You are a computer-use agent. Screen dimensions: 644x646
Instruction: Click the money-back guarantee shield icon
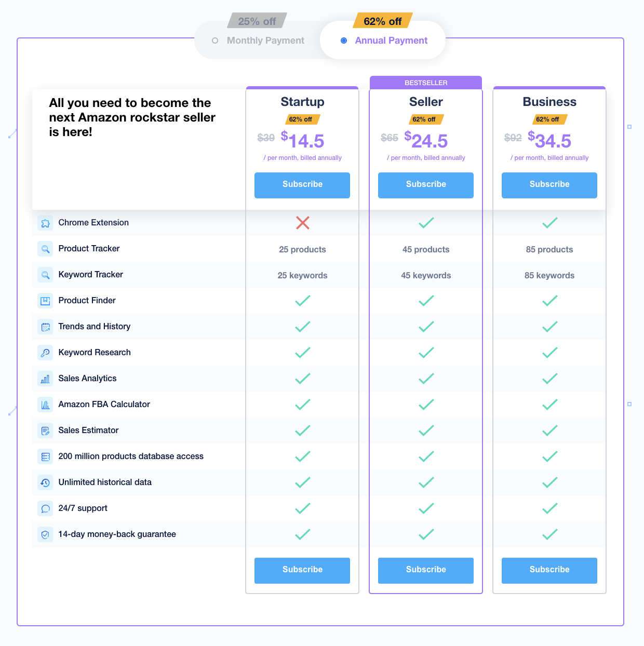pyautogui.click(x=45, y=534)
